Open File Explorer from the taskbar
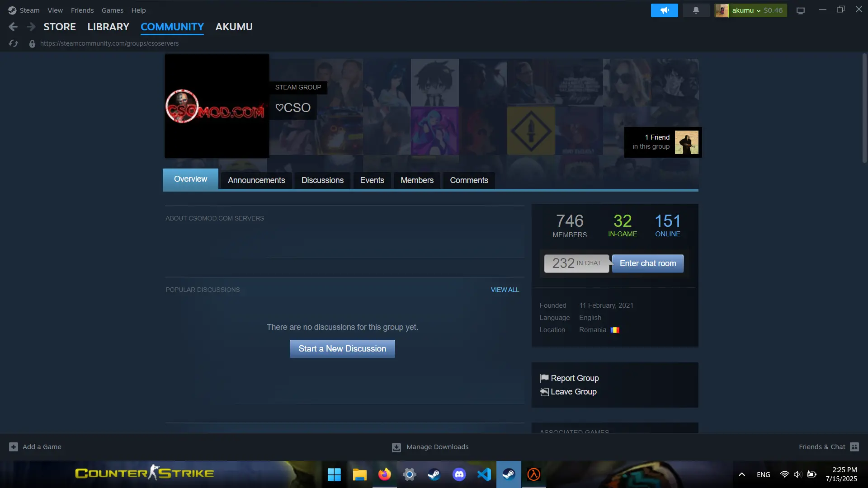The height and width of the screenshot is (488, 868). 359,474
